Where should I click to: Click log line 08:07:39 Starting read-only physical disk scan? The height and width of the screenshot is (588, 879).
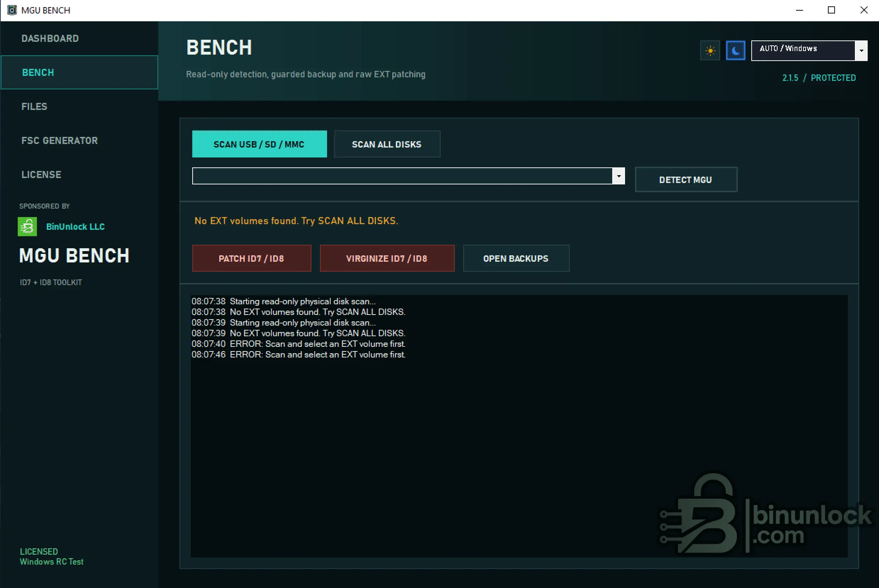(x=283, y=322)
